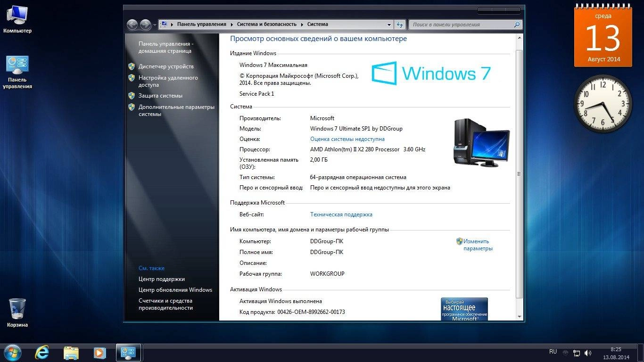Expand the address bar history dropdown
This screenshot has height=362, width=644.
click(x=388, y=24)
